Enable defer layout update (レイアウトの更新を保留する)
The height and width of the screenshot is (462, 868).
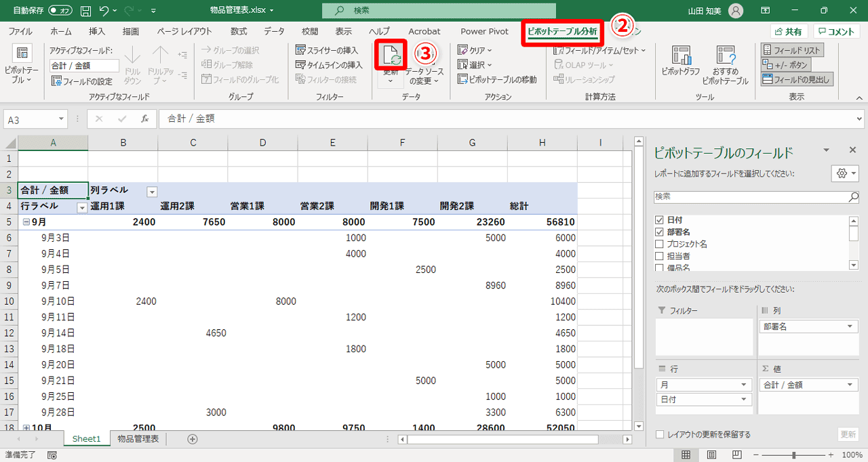[x=660, y=434]
